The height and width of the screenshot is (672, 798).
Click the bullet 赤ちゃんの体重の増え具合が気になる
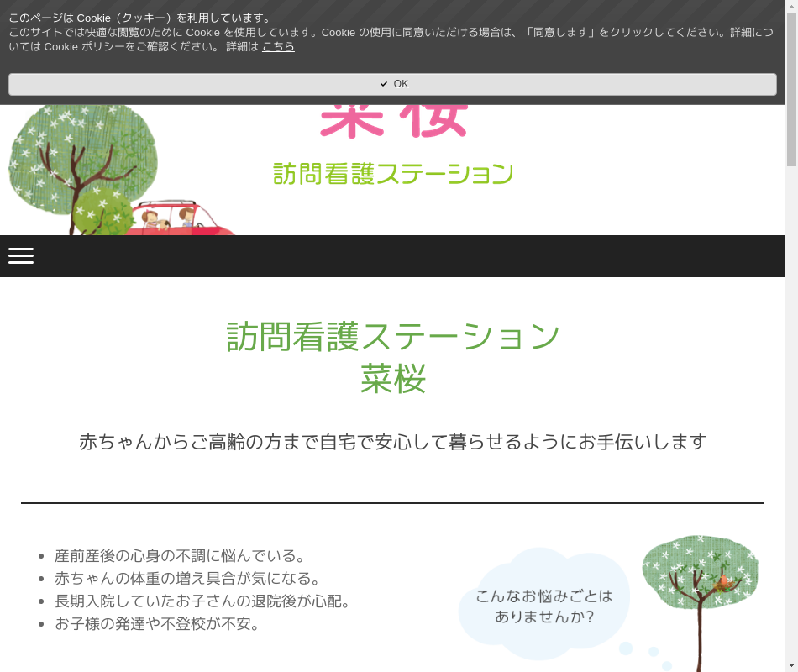click(188, 579)
